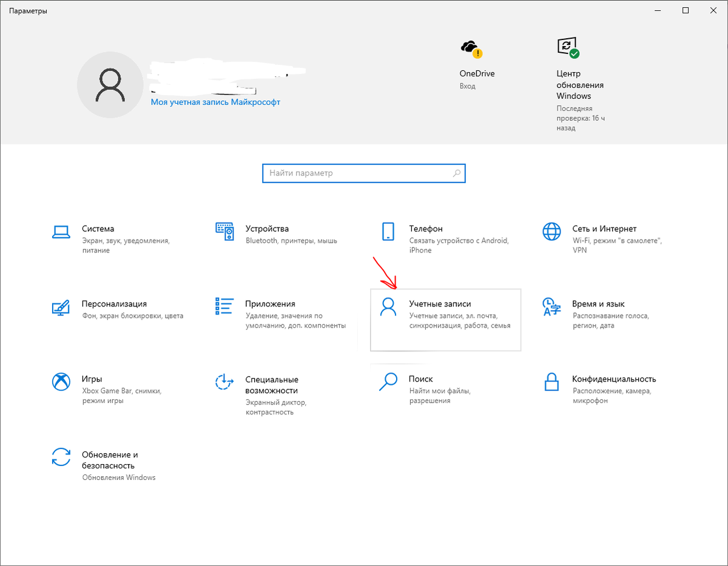Click the Bluetooth, принтеры, мышь description
Image resolution: width=728 pixels, height=566 pixels.
[x=291, y=241]
